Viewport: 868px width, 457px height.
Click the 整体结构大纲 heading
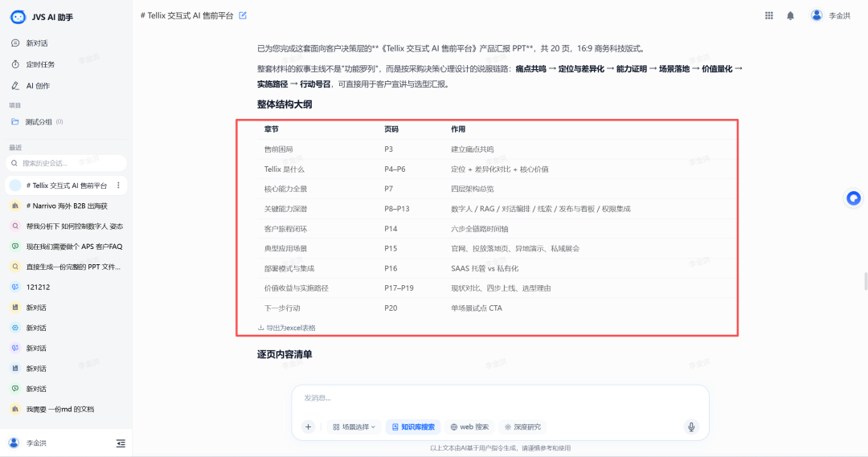click(x=285, y=104)
